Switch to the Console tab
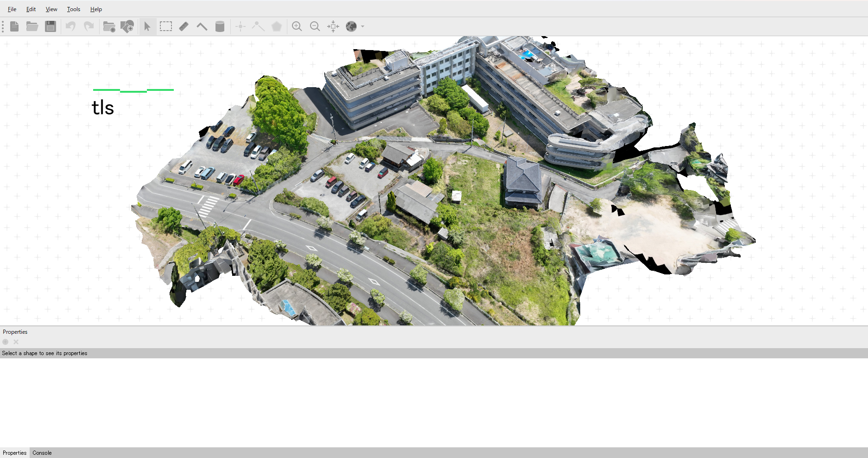 (x=42, y=453)
